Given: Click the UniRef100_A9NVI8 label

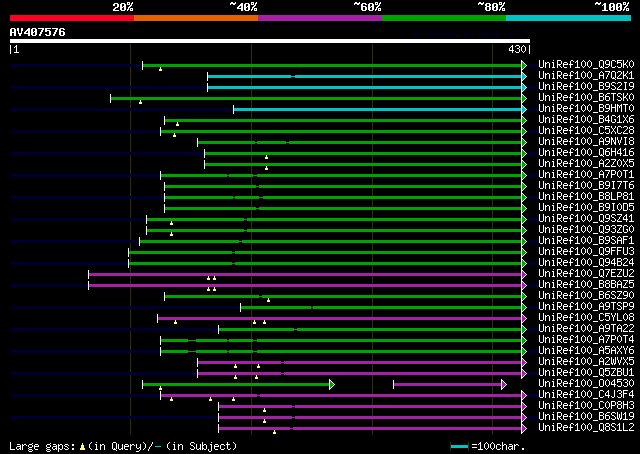Looking at the screenshot, I should [x=586, y=142].
